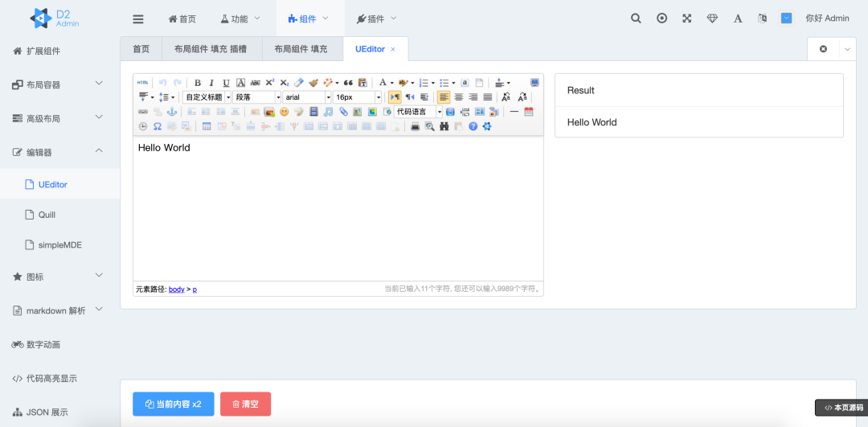This screenshot has height=427, width=868.
Task: Toggle HTML source view in editor
Action: tap(143, 83)
